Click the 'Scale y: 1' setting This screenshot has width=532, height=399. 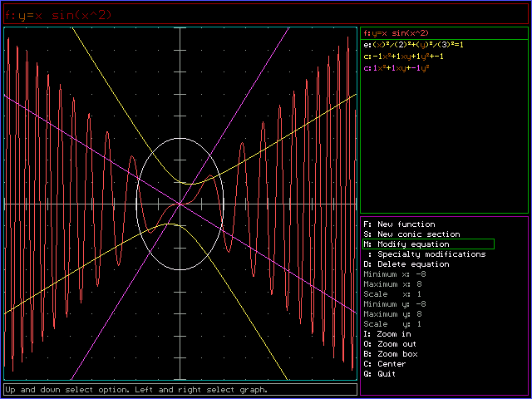(392, 324)
